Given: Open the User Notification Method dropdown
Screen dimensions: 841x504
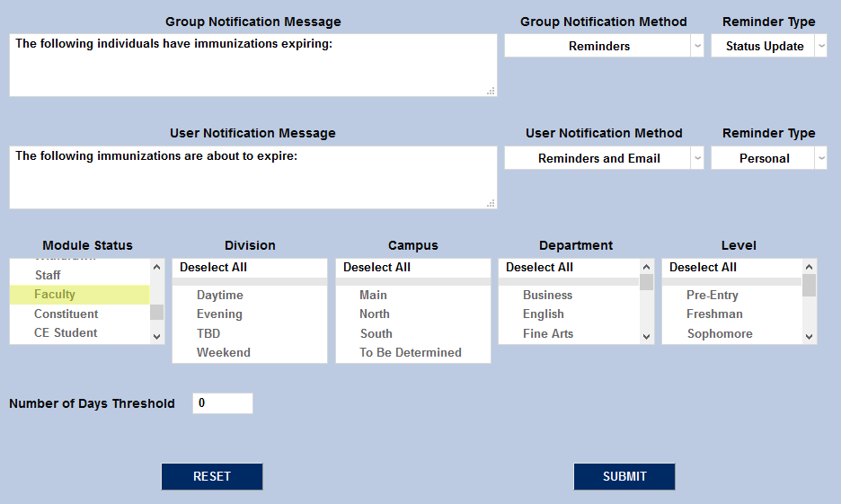Looking at the screenshot, I should click(604, 158).
